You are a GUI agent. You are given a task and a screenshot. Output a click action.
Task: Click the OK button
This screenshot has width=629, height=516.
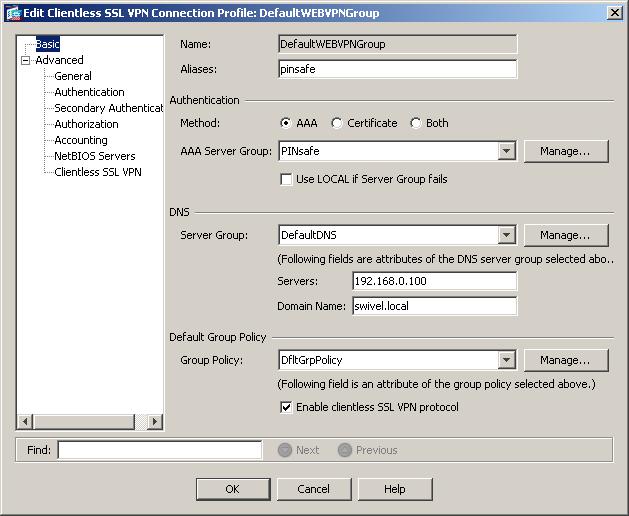click(x=233, y=489)
